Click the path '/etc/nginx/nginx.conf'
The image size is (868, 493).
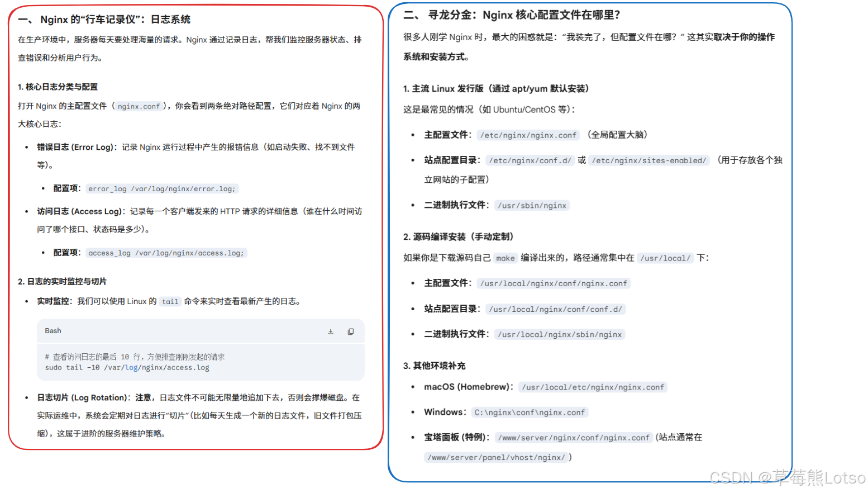click(528, 135)
